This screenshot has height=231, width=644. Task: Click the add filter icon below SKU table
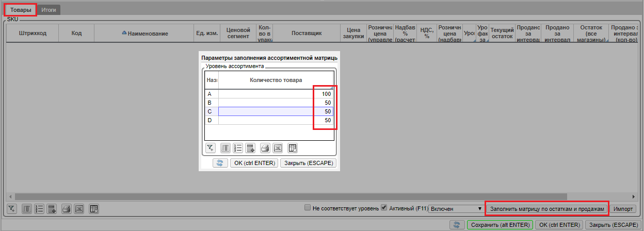pyautogui.click(x=12, y=209)
